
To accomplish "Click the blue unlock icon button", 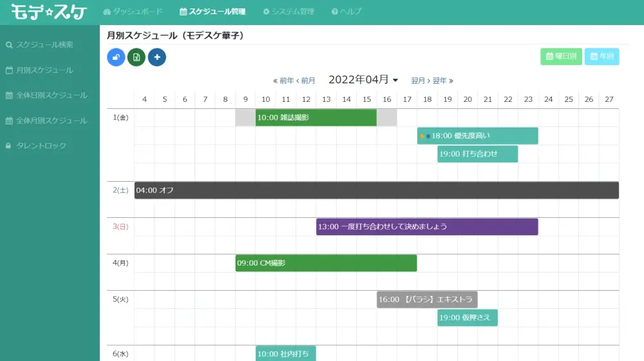I will (x=116, y=57).
